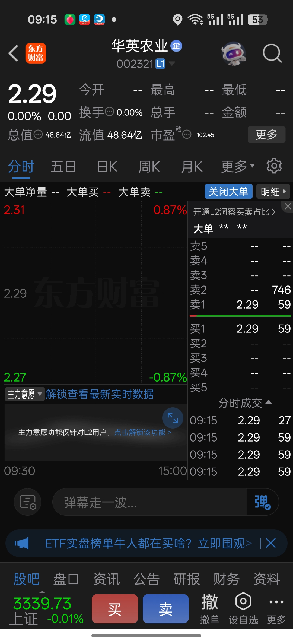Close the L2 promotion banner
The width and height of the screenshot is (293, 644).
tap(288, 206)
